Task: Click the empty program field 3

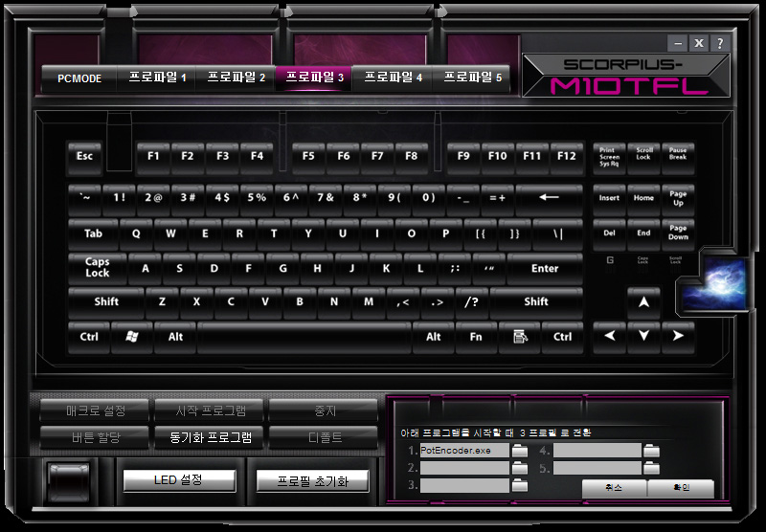Action: [x=464, y=486]
